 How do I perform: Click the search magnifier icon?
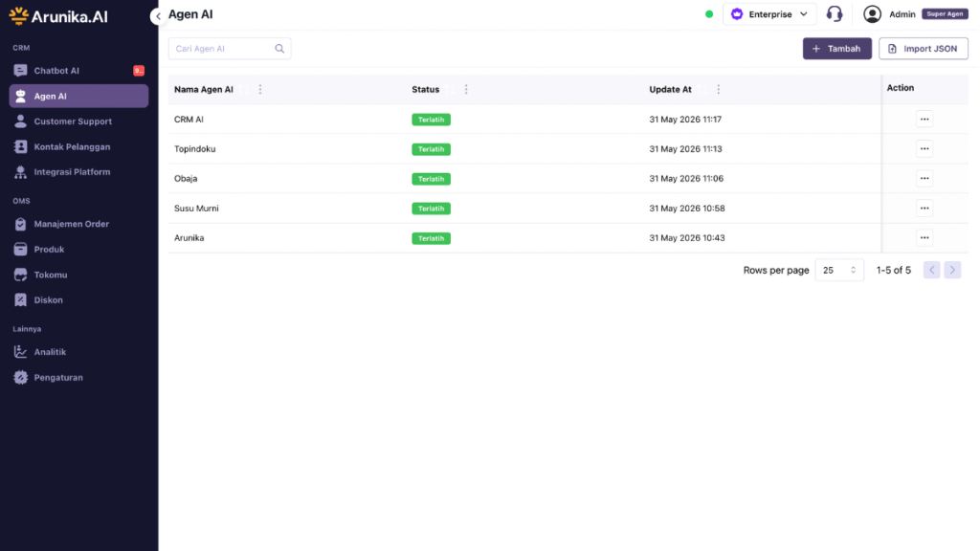(279, 49)
